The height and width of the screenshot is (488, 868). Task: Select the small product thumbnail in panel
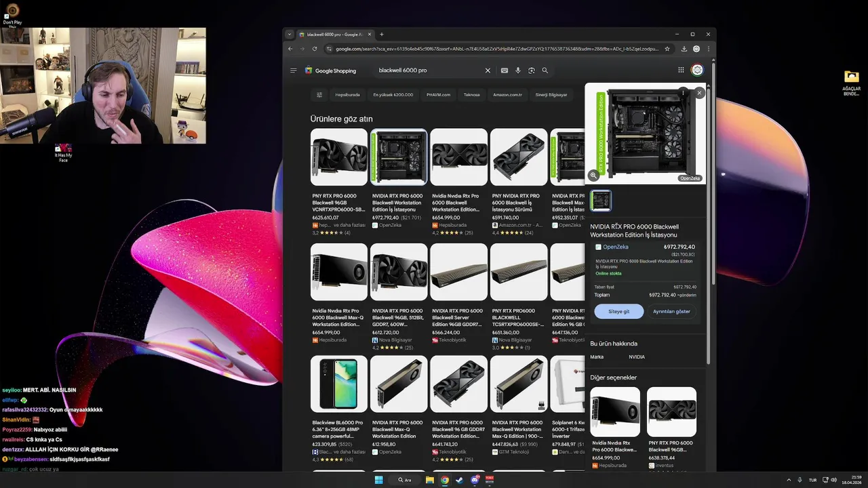click(601, 201)
